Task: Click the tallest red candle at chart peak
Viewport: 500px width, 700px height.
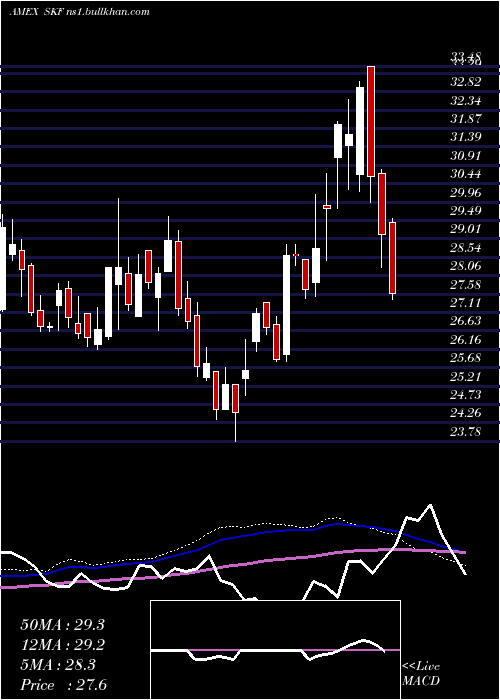Action: [x=371, y=121]
